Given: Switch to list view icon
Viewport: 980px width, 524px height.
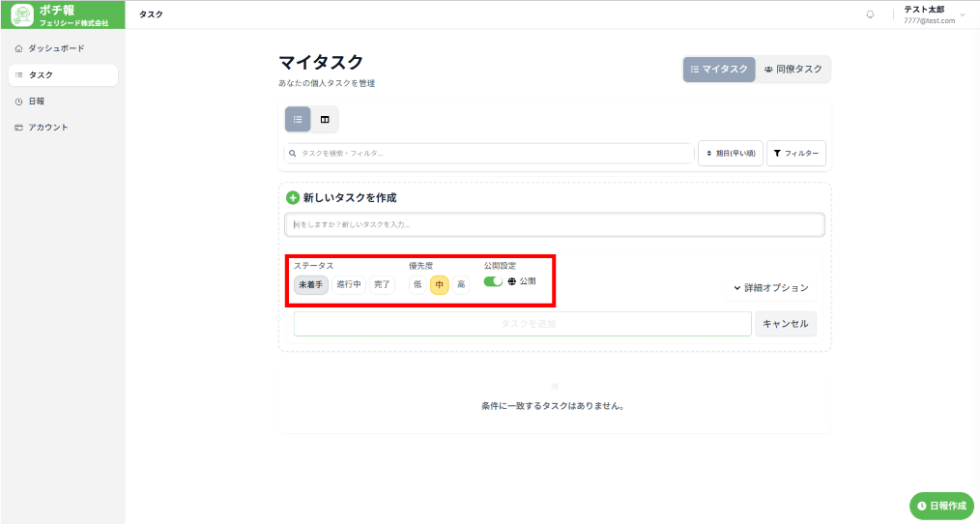Looking at the screenshot, I should tap(298, 119).
